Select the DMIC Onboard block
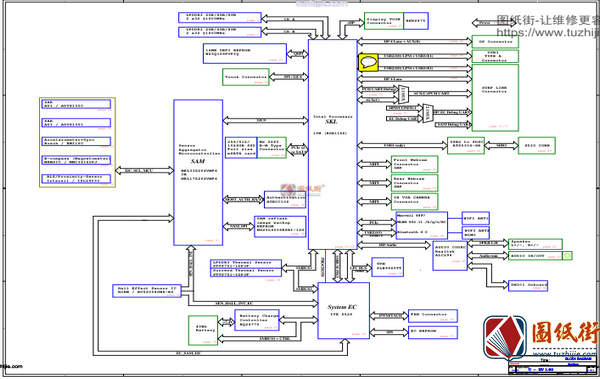 coord(528,286)
